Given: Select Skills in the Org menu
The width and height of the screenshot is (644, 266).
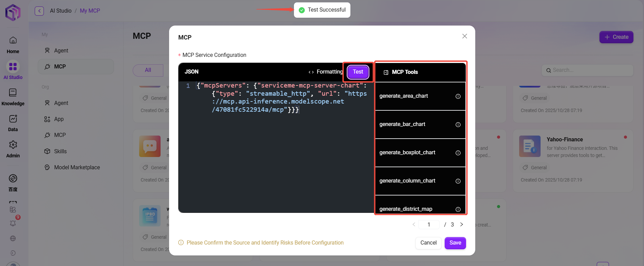Looking at the screenshot, I should (x=60, y=151).
